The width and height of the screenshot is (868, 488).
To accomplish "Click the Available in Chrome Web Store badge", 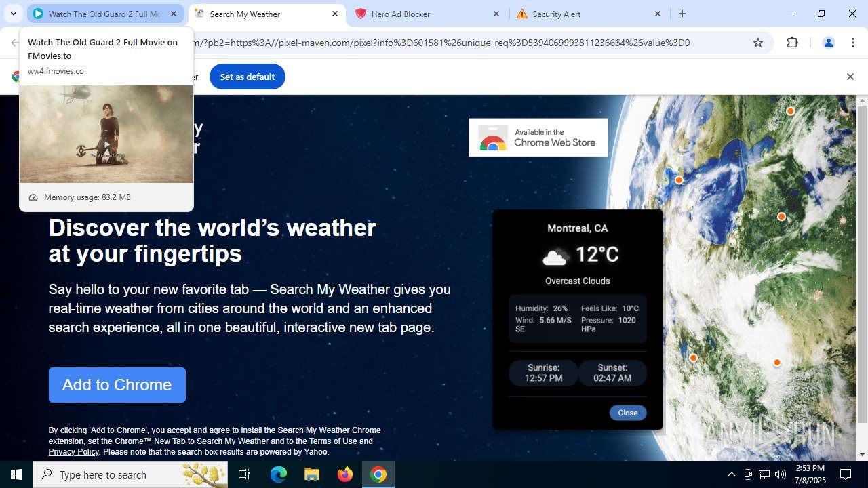I will [538, 138].
